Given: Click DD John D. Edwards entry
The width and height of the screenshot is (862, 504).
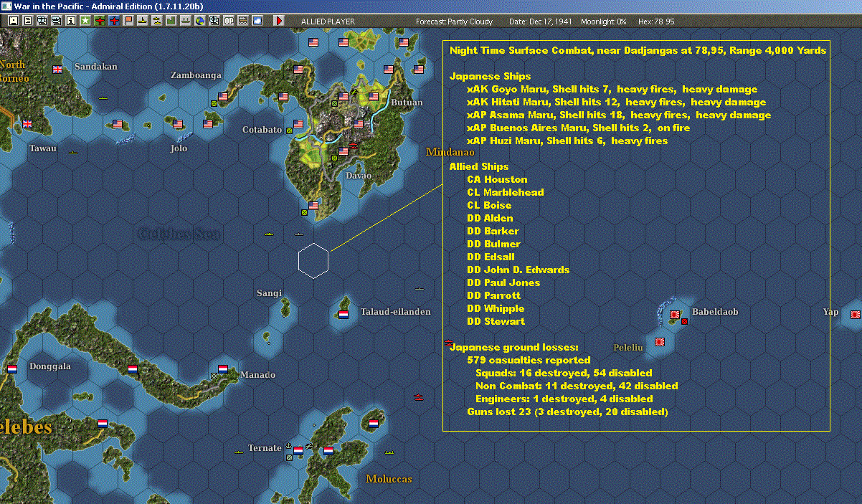Looking at the screenshot, I should 518,270.
